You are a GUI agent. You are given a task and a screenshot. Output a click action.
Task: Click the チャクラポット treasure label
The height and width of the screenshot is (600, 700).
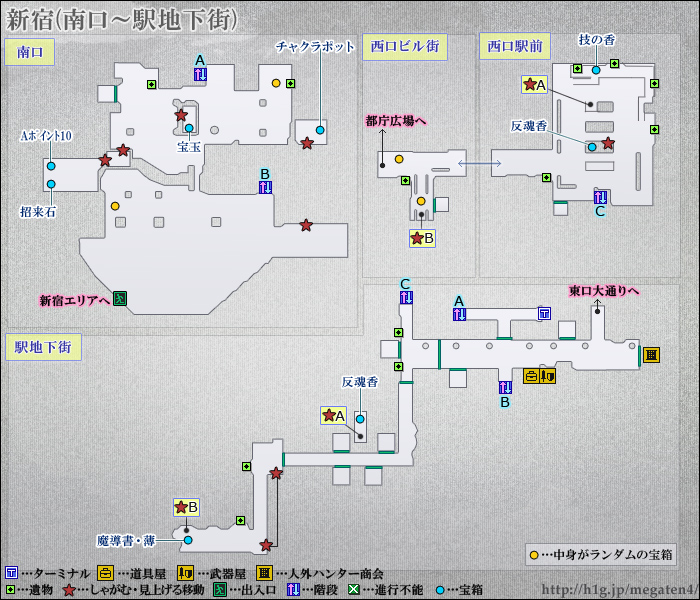click(316, 46)
